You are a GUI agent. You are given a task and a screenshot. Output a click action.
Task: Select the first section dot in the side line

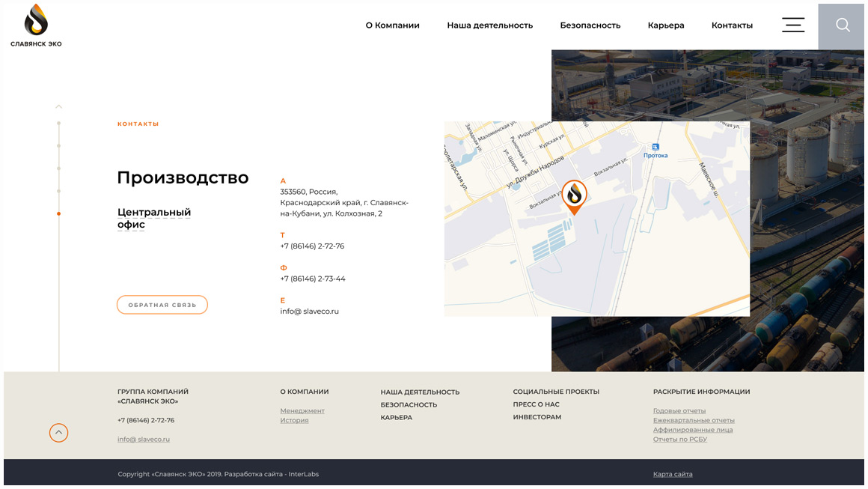click(x=58, y=123)
